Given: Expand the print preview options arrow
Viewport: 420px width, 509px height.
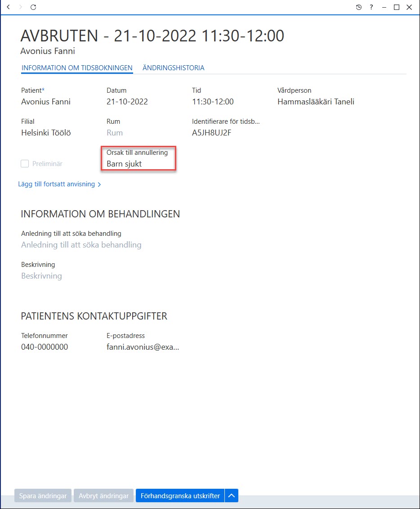Looking at the screenshot, I should [232, 495].
